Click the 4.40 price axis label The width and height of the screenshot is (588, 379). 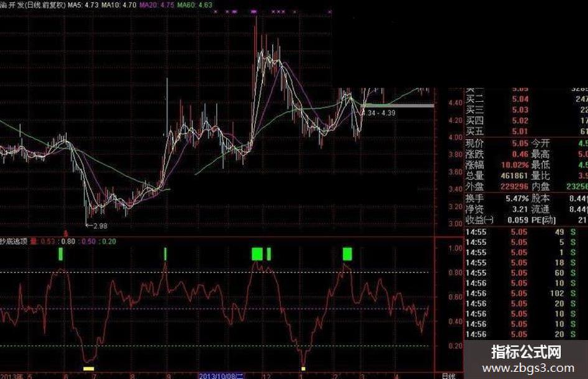tap(455, 103)
